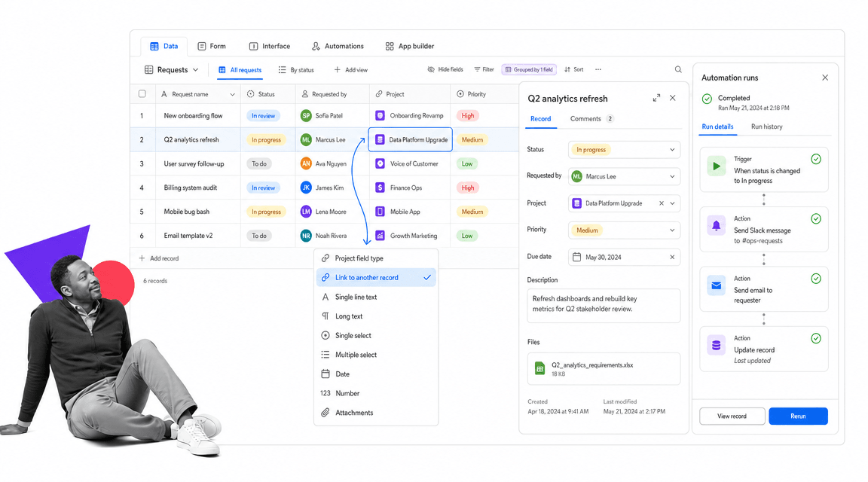Select Attachments field type
This screenshot has width=868, height=482.
pos(377,413)
